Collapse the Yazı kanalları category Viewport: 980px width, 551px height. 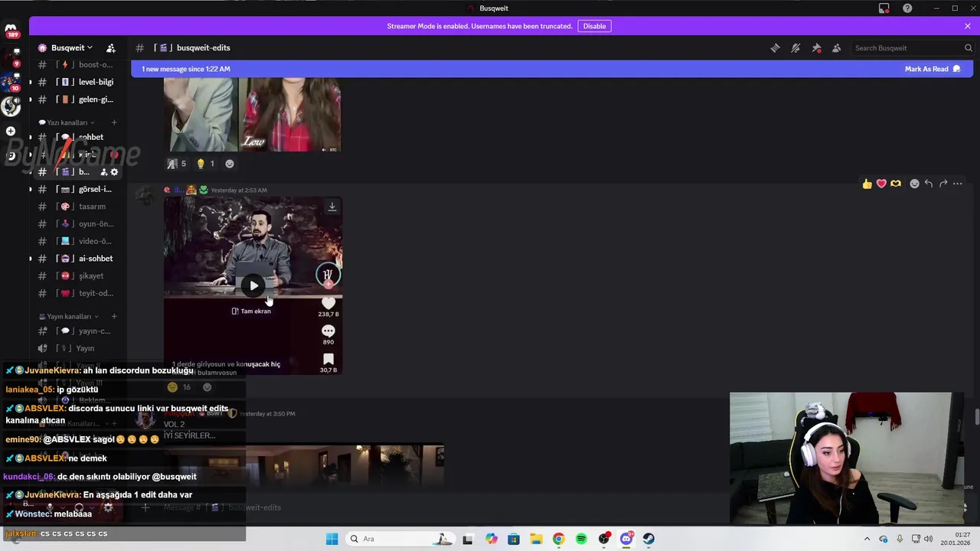tap(67, 122)
